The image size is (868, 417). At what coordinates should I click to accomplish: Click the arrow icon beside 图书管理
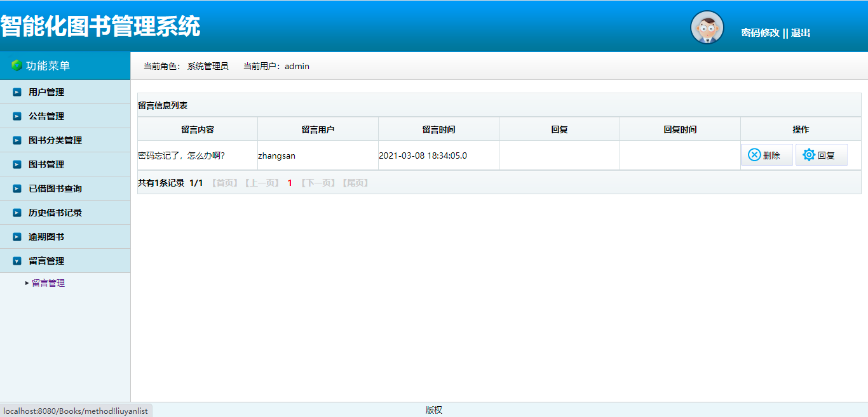(x=17, y=164)
